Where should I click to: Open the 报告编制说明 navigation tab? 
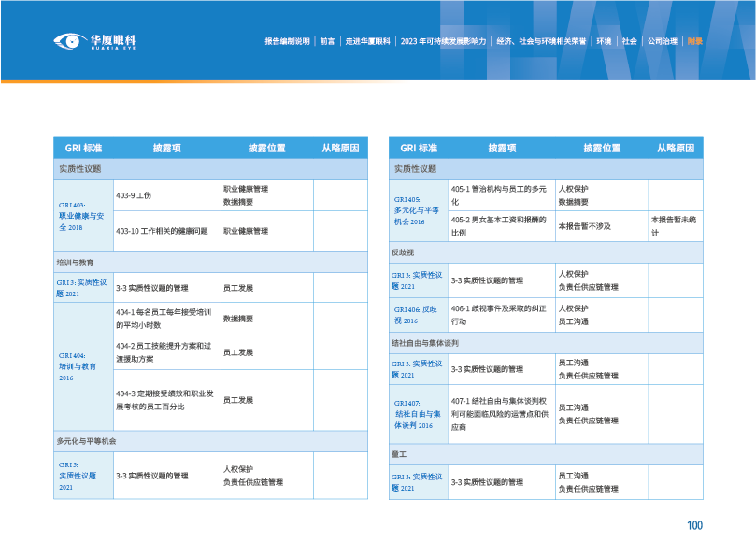tap(287, 42)
